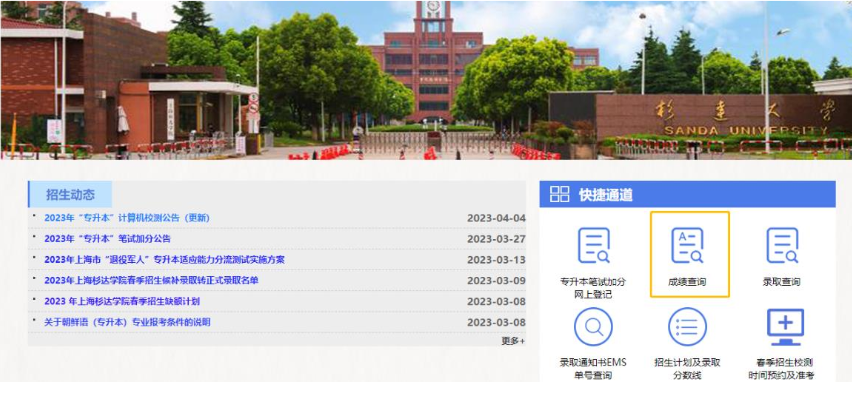Click the 成绩查询 text label
This screenshot has width=852, height=399.
tap(687, 282)
